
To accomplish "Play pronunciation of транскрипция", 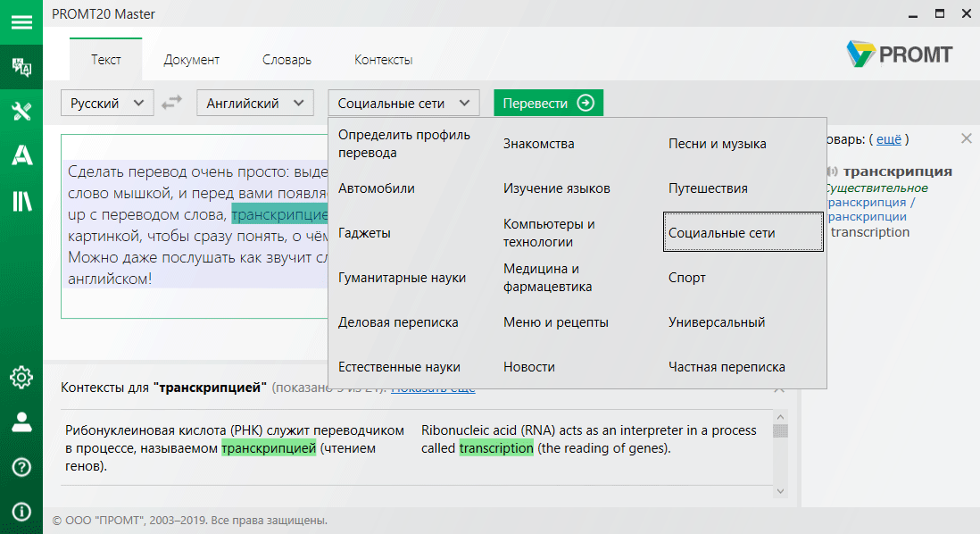I will click(832, 171).
